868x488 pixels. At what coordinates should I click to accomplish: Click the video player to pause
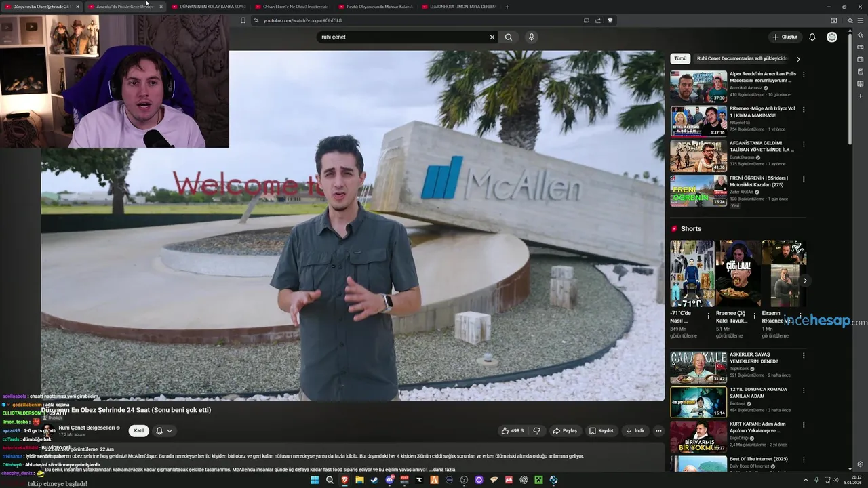(x=353, y=226)
